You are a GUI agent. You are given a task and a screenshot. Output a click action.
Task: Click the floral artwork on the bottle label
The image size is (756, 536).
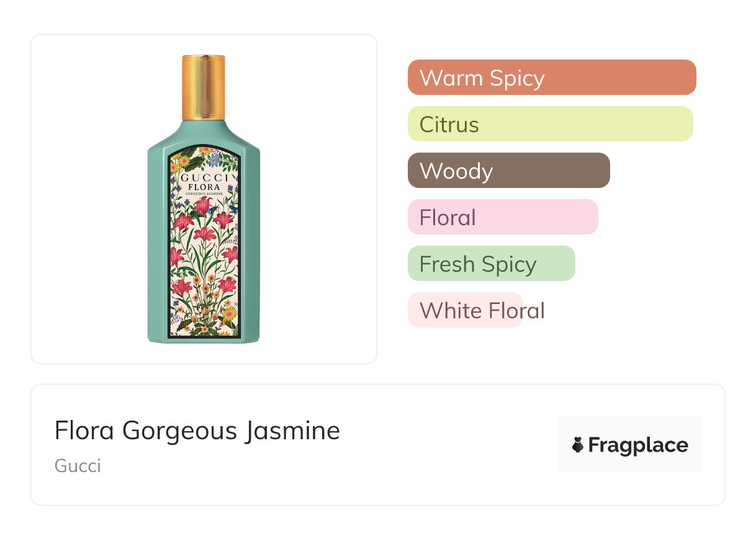point(204,261)
